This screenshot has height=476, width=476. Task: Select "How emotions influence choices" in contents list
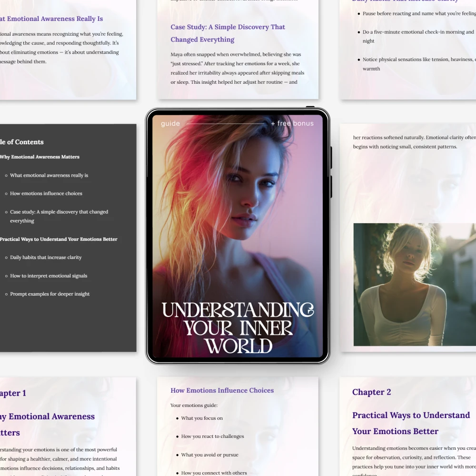[x=46, y=193]
